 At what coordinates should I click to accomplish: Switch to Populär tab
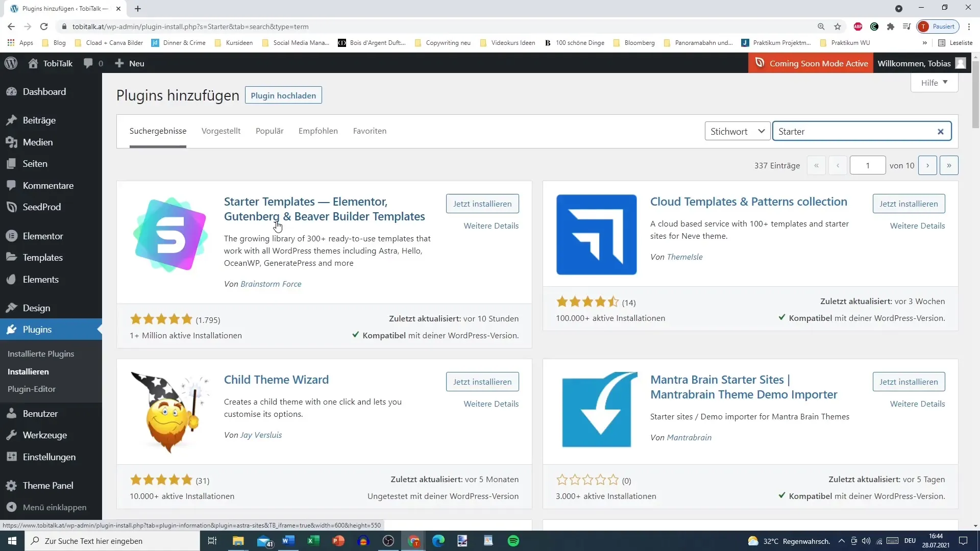(x=269, y=131)
